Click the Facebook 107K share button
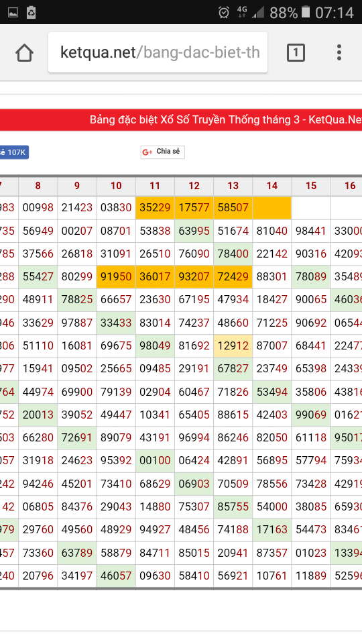This screenshot has width=362, height=644. [x=14, y=152]
